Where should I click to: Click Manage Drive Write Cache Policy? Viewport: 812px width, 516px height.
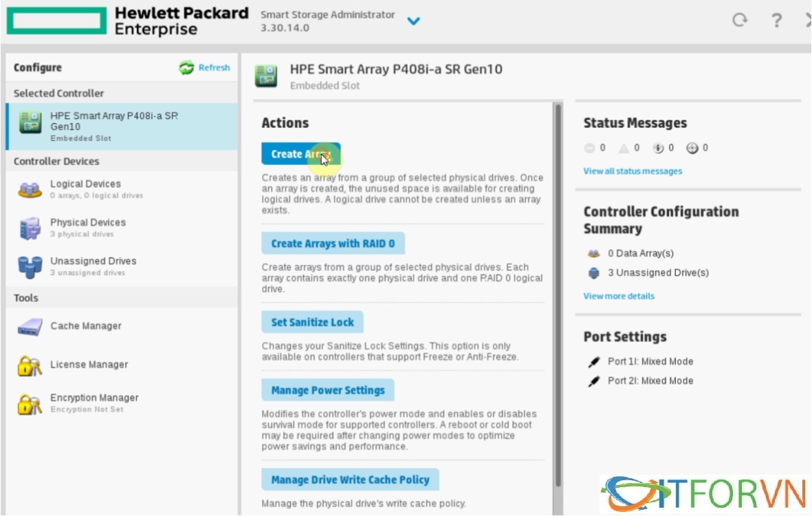350,480
